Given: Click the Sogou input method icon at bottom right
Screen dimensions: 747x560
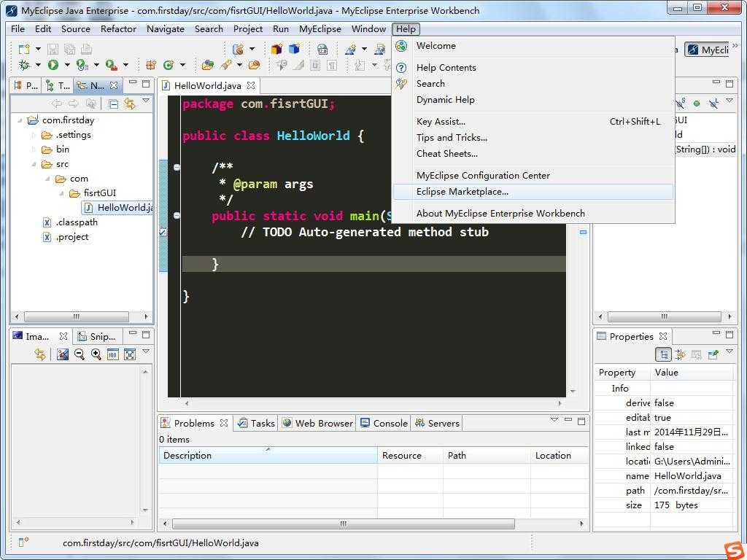Looking at the screenshot, I should [735, 550].
